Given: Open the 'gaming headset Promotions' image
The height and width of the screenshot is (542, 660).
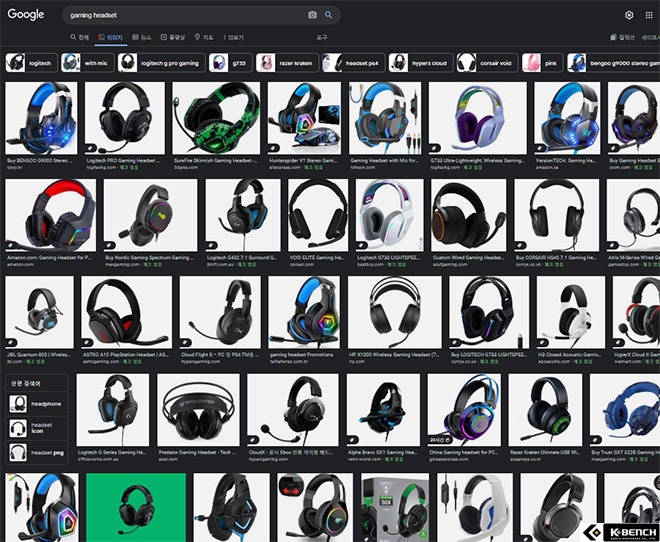Looking at the screenshot, I should click(x=304, y=312).
